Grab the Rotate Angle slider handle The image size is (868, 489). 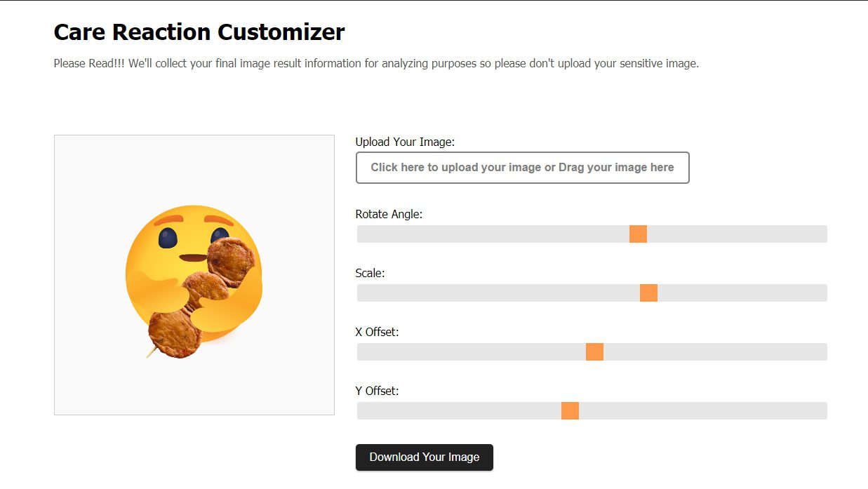point(638,234)
